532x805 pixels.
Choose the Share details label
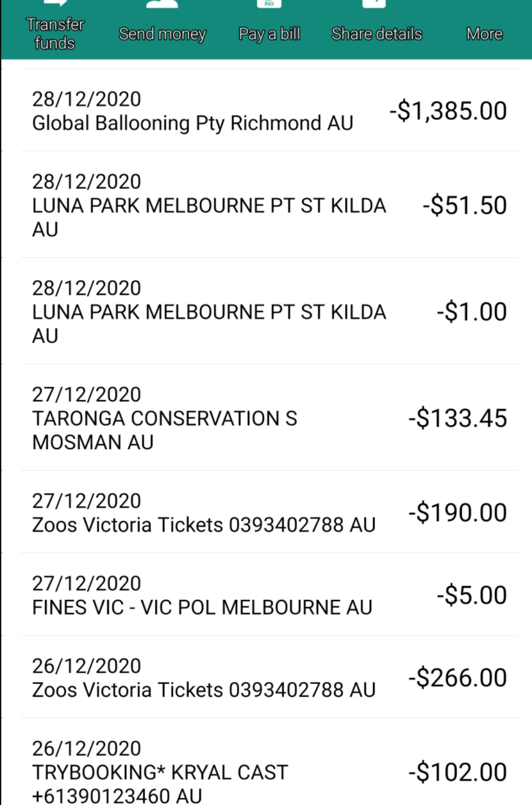click(x=376, y=34)
